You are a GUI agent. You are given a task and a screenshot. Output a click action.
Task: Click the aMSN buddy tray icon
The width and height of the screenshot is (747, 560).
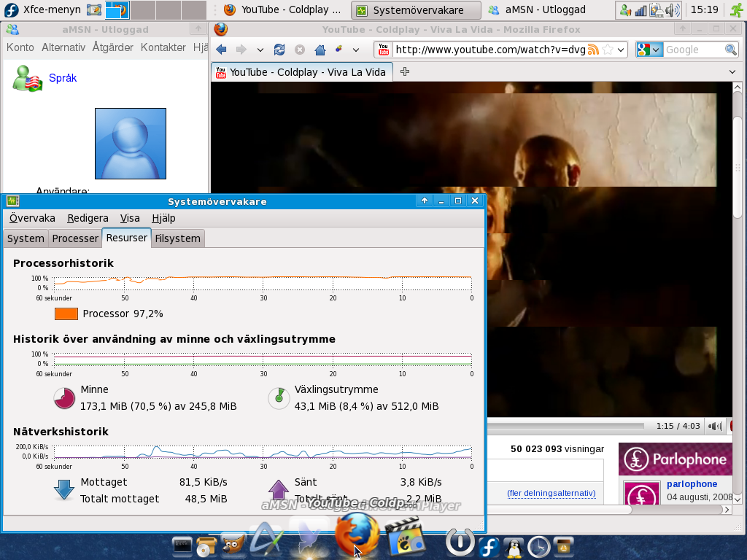pyautogui.click(x=625, y=10)
